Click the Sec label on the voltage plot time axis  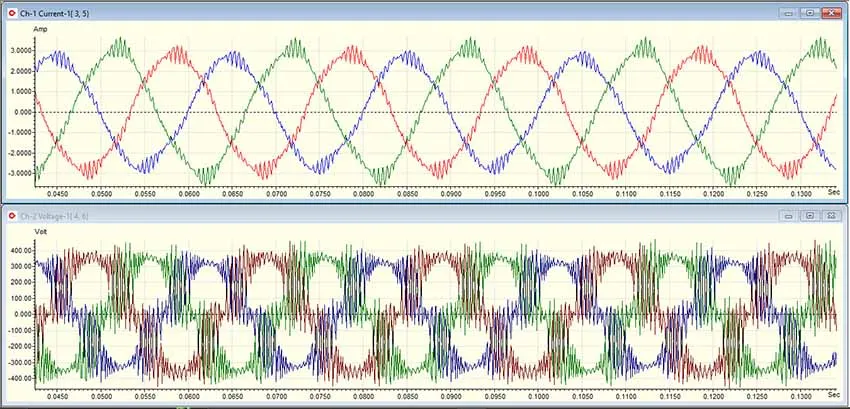point(833,394)
